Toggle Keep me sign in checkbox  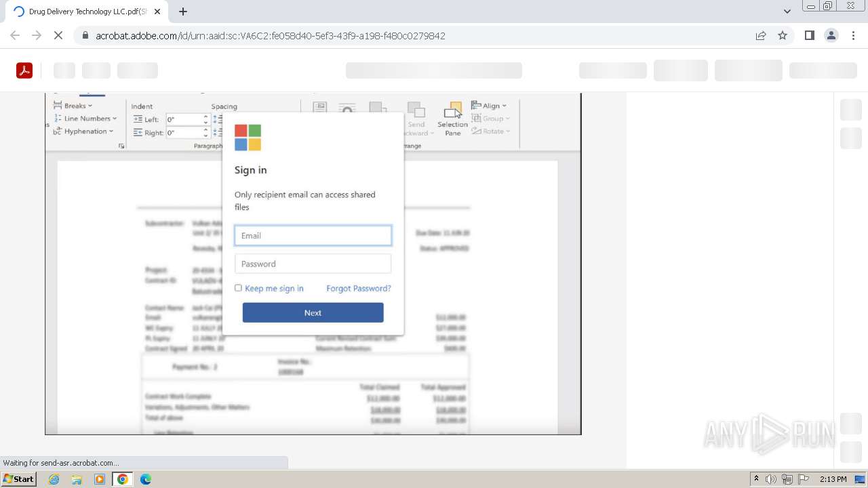[238, 288]
